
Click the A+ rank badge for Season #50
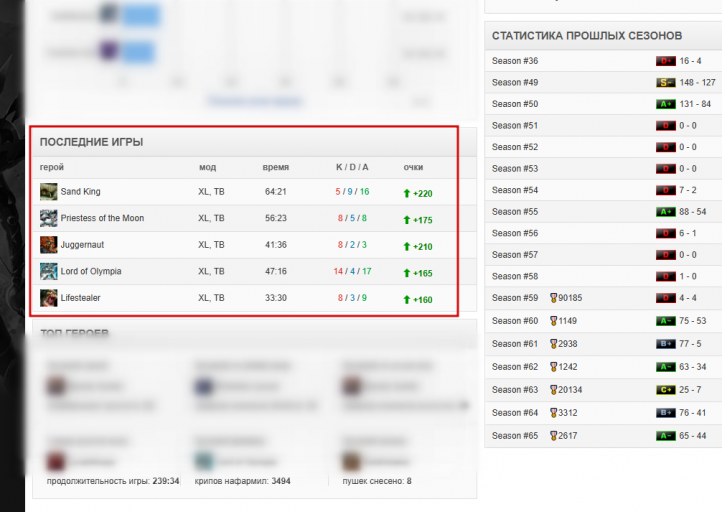665,104
